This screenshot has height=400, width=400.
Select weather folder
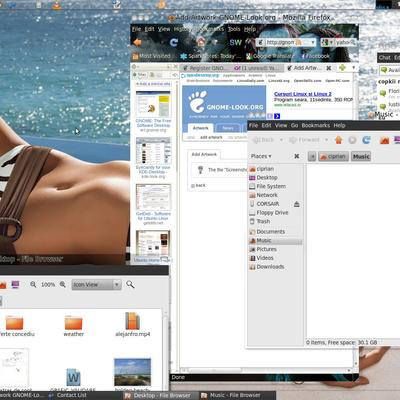pos(73,325)
